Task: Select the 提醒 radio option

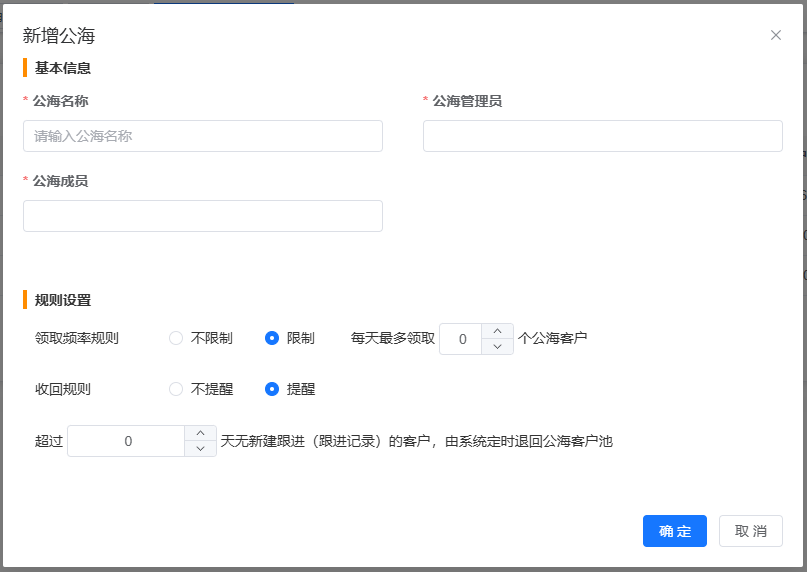Action: pyautogui.click(x=272, y=389)
